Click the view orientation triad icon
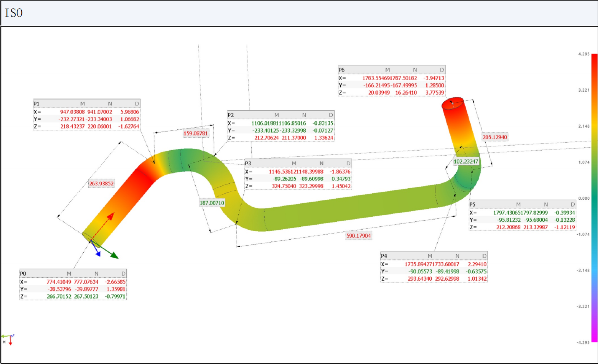 click(x=8, y=339)
